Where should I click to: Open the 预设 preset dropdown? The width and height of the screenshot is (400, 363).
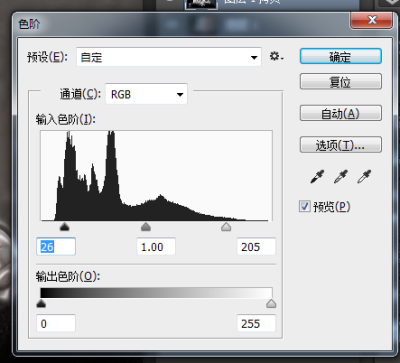(x=169, y=57)
